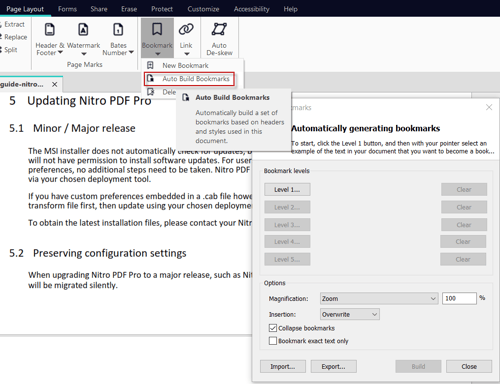Click the Level 2... button
The image size is (500, 384).
287,207
